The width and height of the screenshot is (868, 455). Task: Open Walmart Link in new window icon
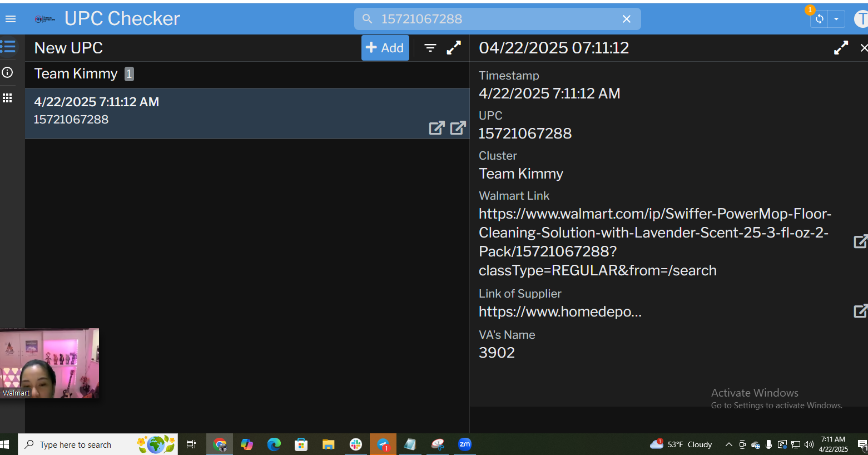[x=860, y=241]
